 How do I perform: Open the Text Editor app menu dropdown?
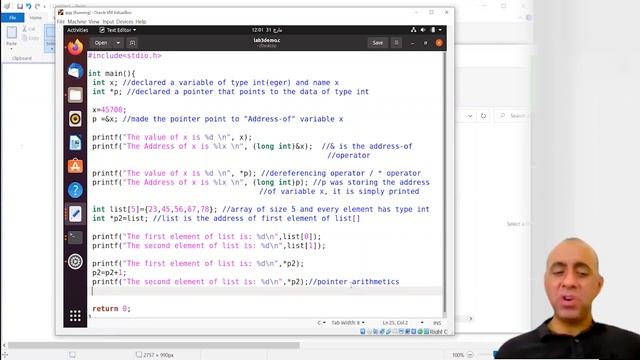point(118,30)
